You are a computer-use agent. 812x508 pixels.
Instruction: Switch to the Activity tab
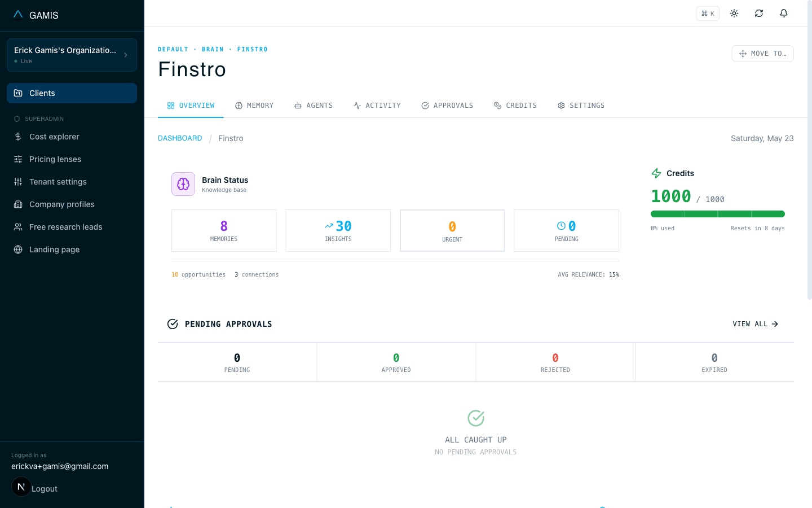[377, 106]
